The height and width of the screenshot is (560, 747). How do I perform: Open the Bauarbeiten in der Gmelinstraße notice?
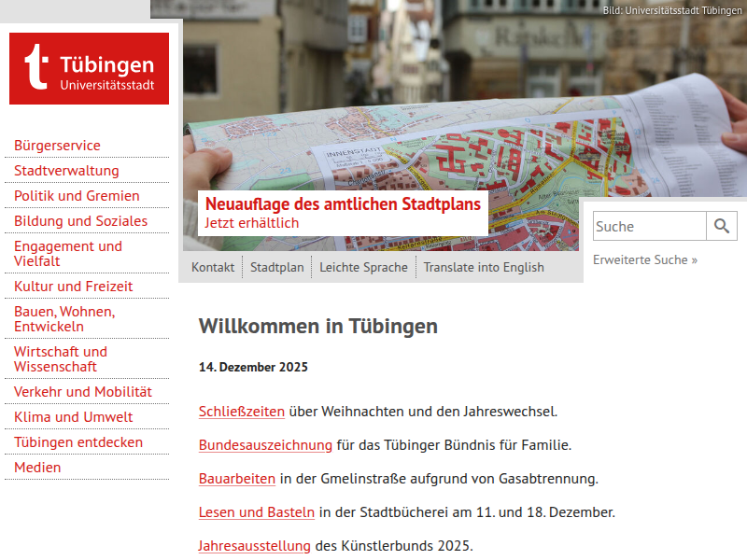234,479
